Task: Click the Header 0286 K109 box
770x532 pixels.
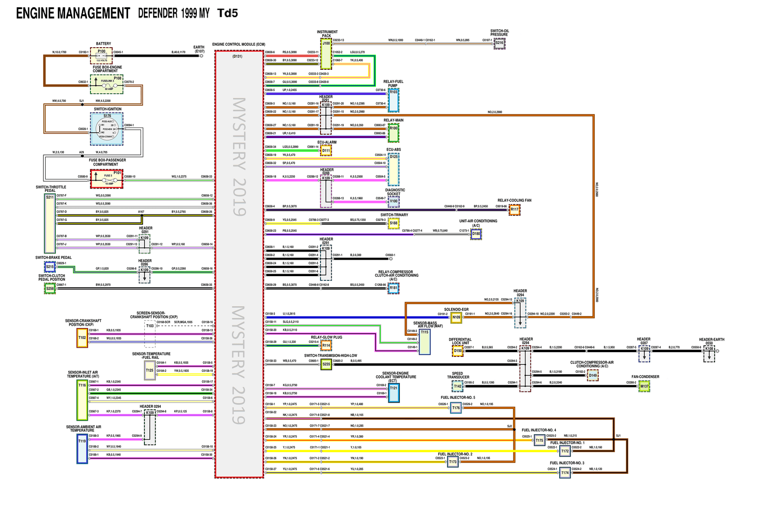Action: (x=144, y=275)
